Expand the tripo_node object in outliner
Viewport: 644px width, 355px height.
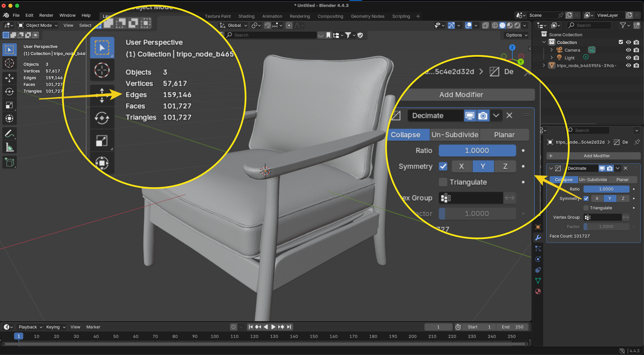(x=544, y=65)
